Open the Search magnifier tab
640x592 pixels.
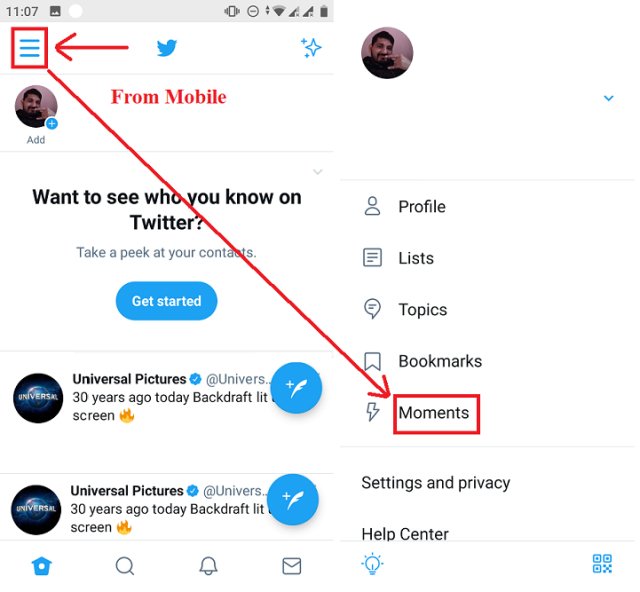pyautogui.click(x=125, y=566)
